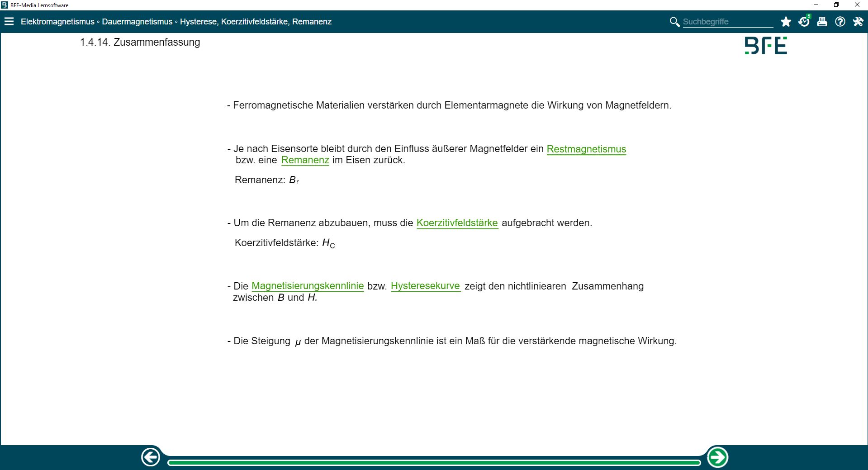
Task: Click the print icon
Action: pyautogui.click(x=822, y=22)
